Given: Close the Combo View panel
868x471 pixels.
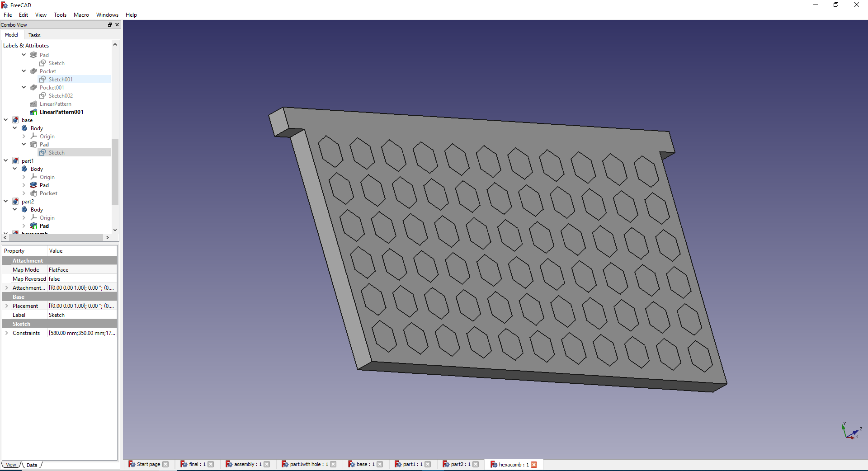Looking at the screenshot, I should point(117,25).
